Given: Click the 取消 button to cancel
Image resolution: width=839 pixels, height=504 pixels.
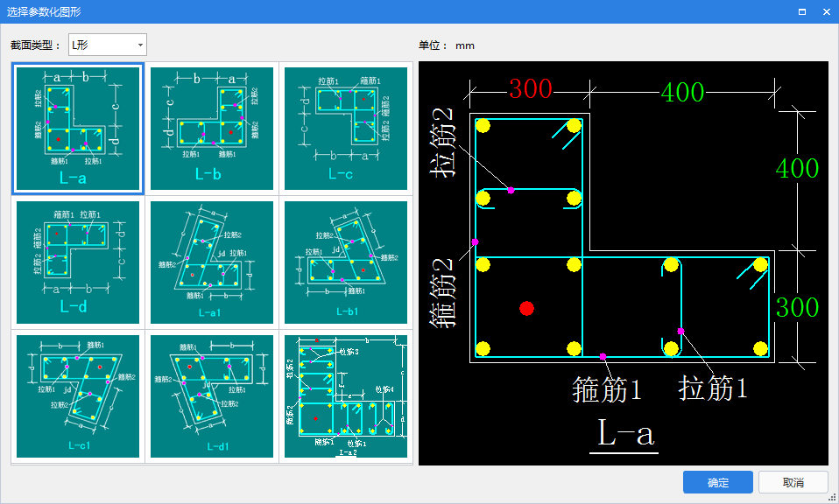Looking at the screenshot, I should [x=793, y=483].
